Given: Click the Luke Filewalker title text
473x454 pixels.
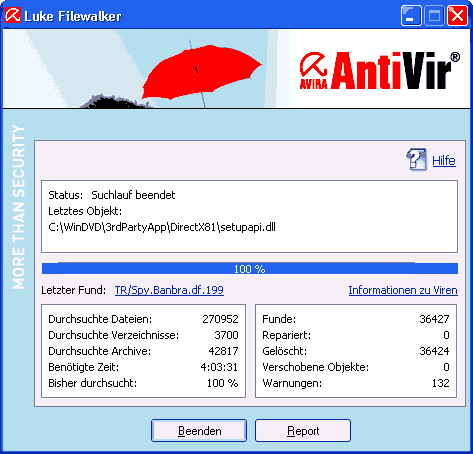Looking at the screenshot, I should pyautogui.click(x=73, y=16).
